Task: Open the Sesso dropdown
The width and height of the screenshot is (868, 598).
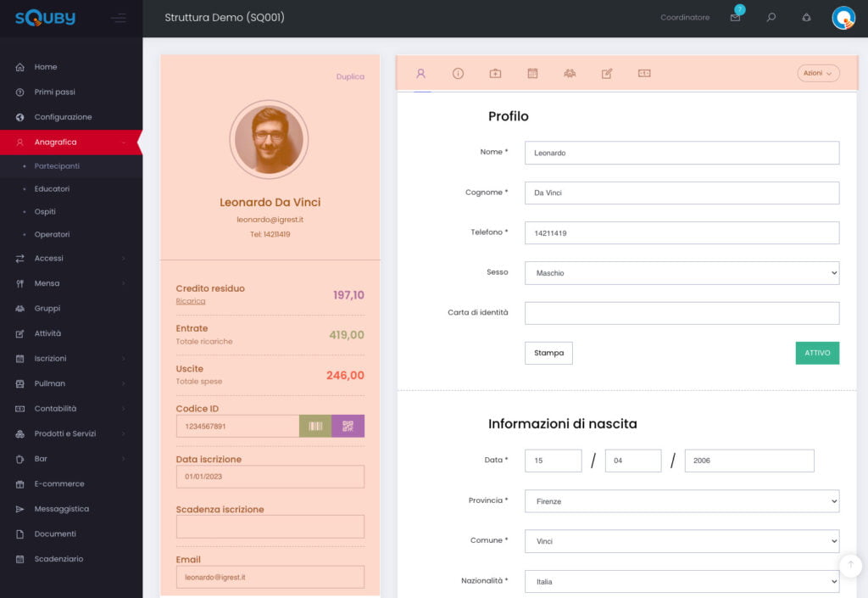Action: [x=682, y=273]
